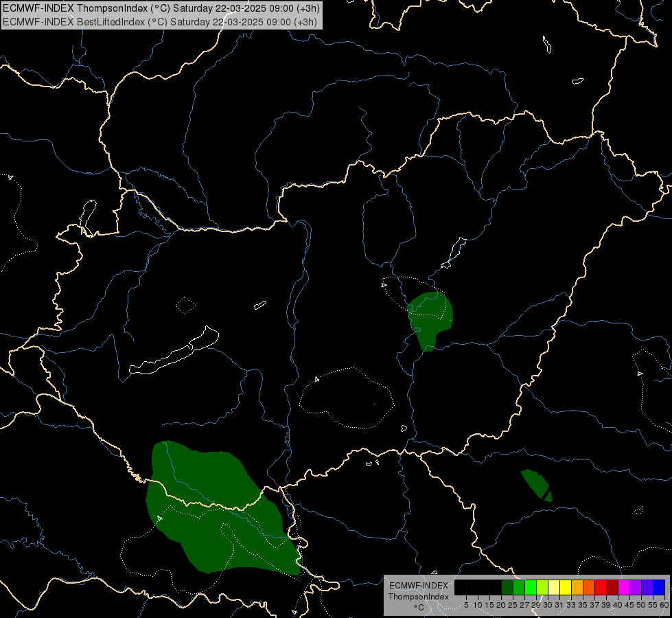Click the legend tick label '50'
Image resolution: width=672 pixels, height=618 pixels.
(x=641, y=605)
